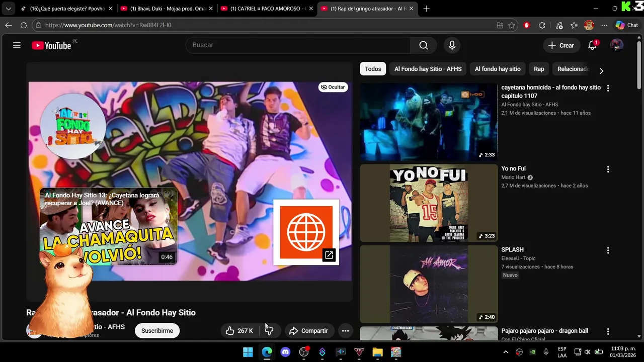Select the Al Fondo hay Sitio - AFHS chip
This screenshot has height=362, width=644.
pos(428,69)
